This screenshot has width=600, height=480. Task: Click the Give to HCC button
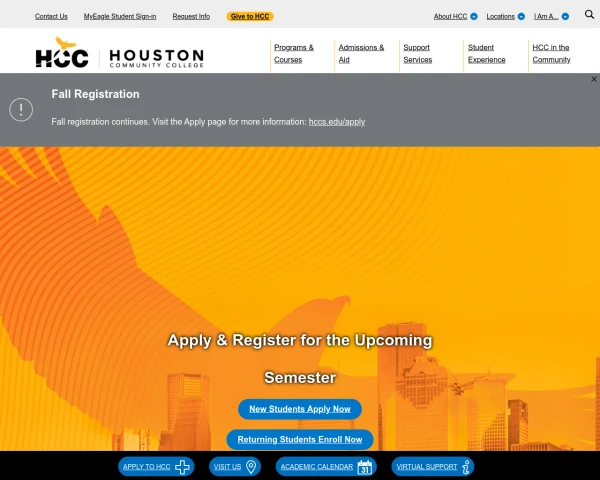[250, 16]
